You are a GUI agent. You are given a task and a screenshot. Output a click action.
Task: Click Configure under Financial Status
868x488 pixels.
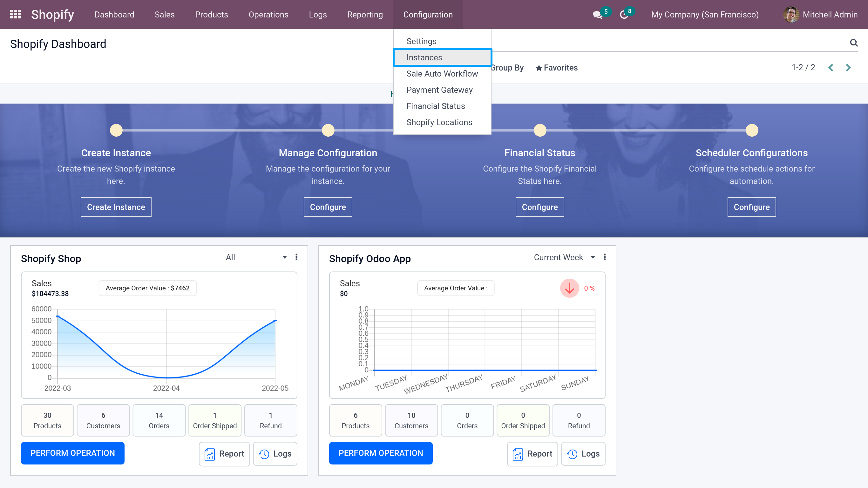540,207
